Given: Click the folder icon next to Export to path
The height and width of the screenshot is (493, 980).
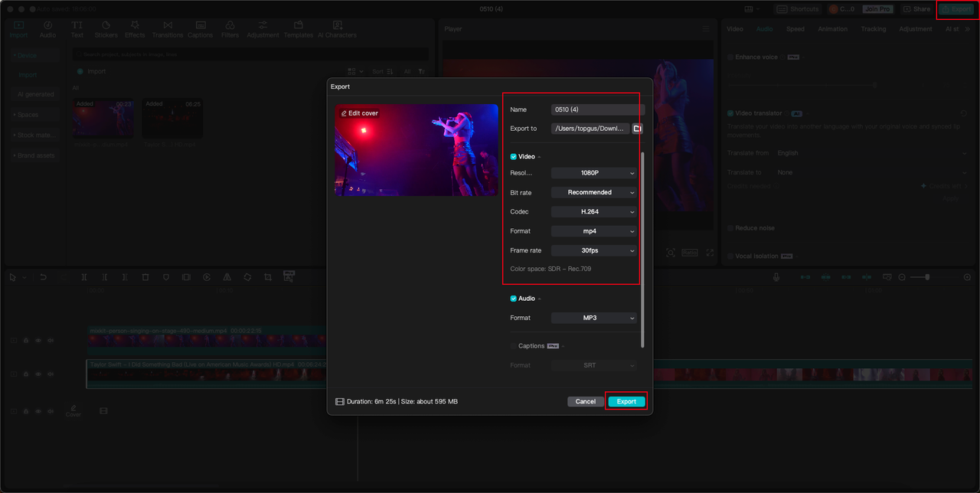Looking at the screenshot, I should [637, 129].
